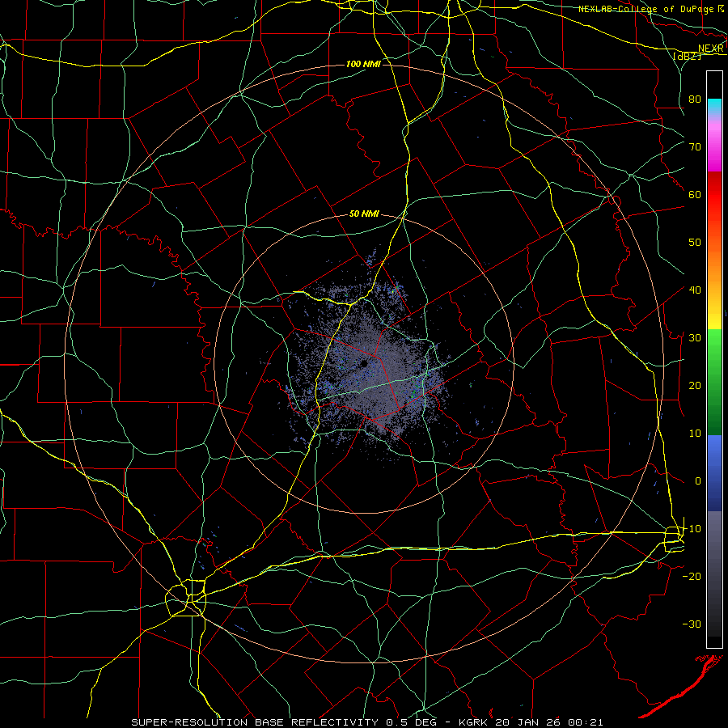Viewport: 728px width, 728px height.
Task: Click the 50 dBZ scale value
Action: pos(695,243)
